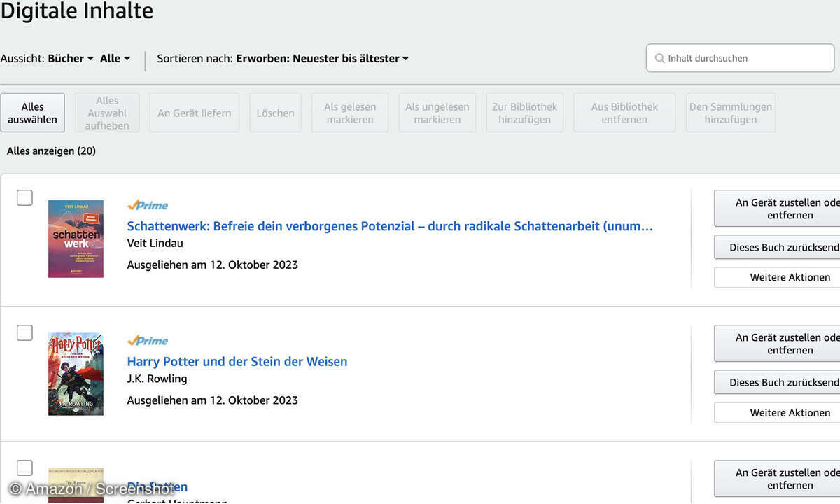Open Weitere Aktionen for Harry Potter
Screen dimensions: 840x504
pos(777,412)
